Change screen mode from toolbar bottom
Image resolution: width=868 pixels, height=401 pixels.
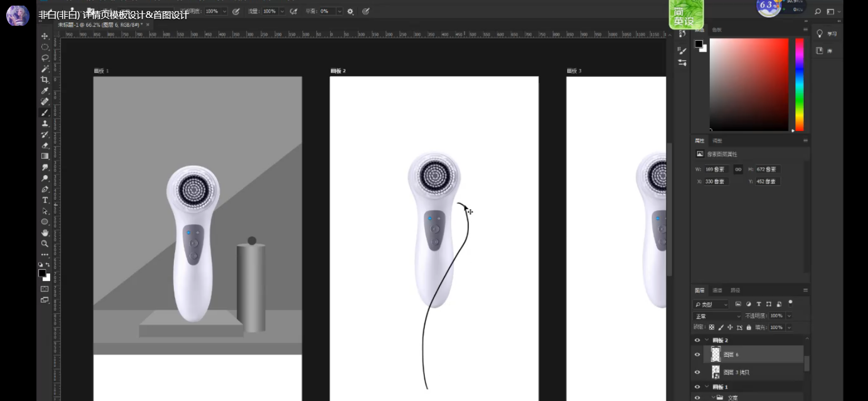click(x=45, y=300)
